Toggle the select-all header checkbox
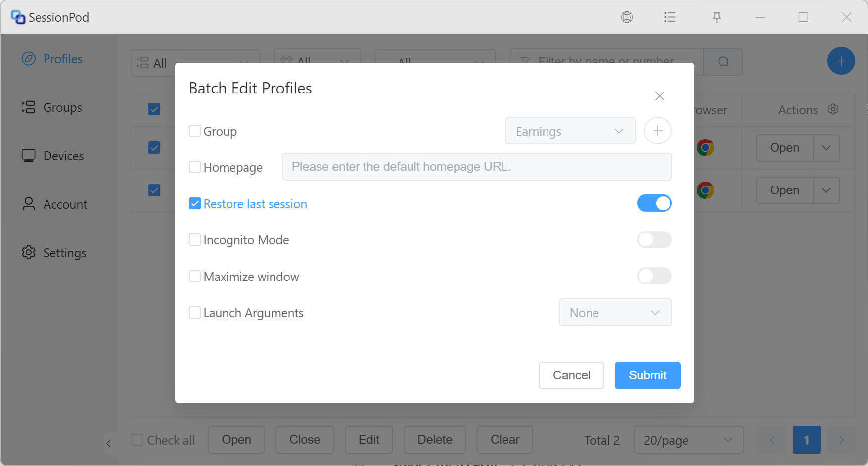 coord(154,109)
